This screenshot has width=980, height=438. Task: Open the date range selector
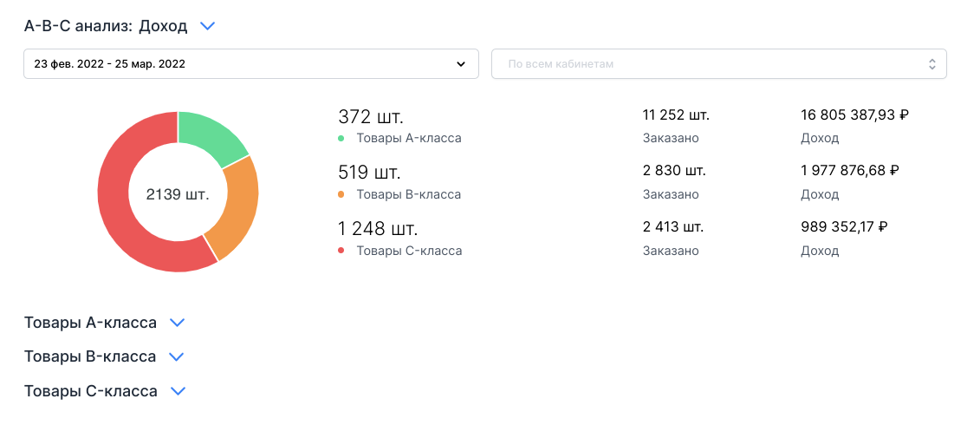point(250,64)
